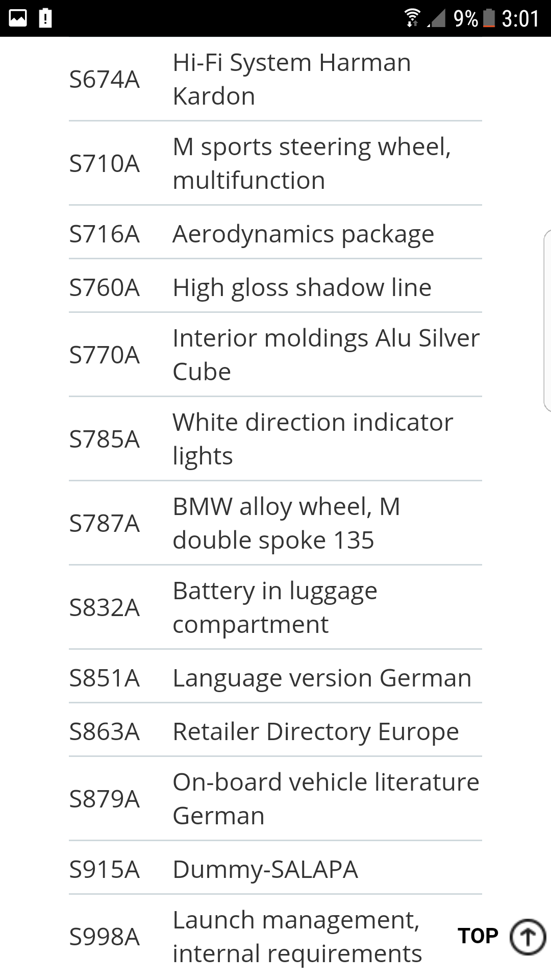Viewport: 551px width, 980px height.
Task: Select Language version German entry
Action: [321, 678]
